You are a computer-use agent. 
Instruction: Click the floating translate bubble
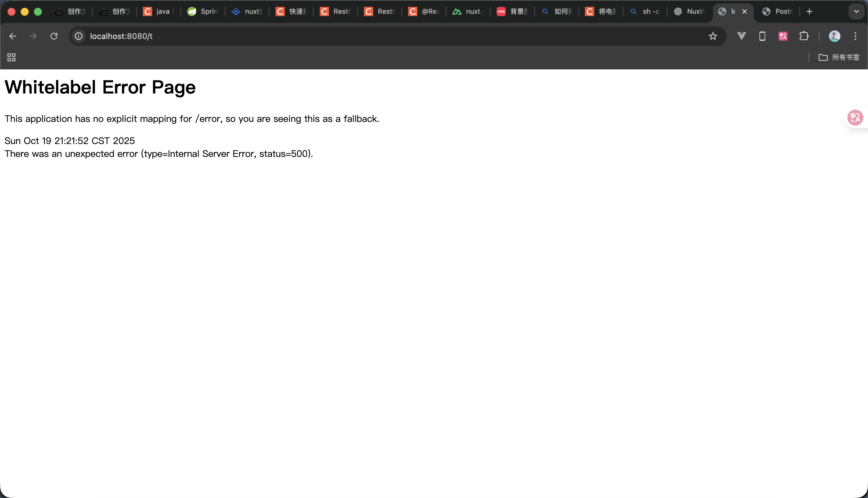[x=855, y=118]
